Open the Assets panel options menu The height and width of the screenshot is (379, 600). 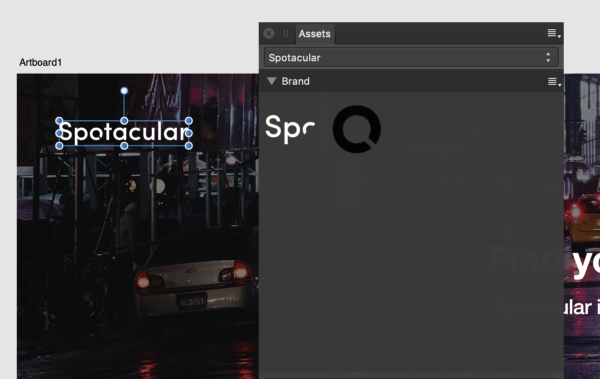[x=554, y=33]
